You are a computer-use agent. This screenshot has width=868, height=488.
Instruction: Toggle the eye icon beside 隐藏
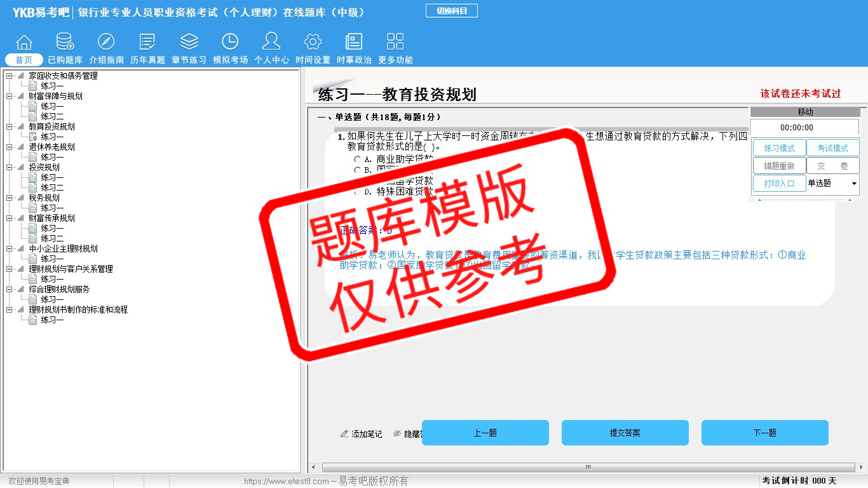click(397, 433)
